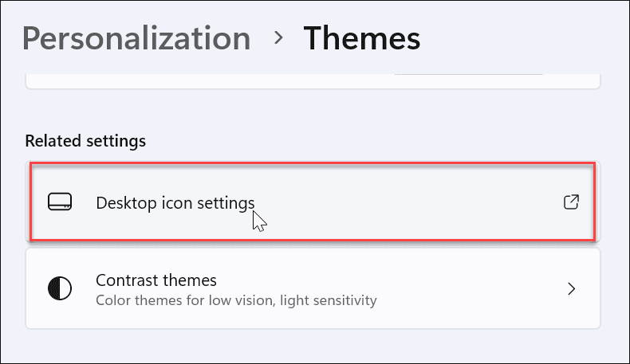This screenshot has width=630, height=364.
Task: Click the 'Desktop icon settings' text label
Action: tap(175, 203)
